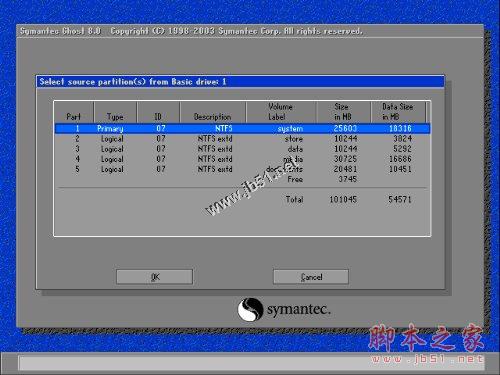Click the 16686 data size value
The width and height of the screenshot is (500, 375).
400,159
